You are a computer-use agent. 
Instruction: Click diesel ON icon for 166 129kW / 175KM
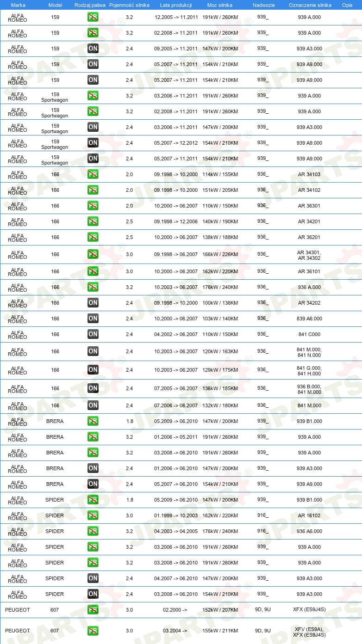93,370
